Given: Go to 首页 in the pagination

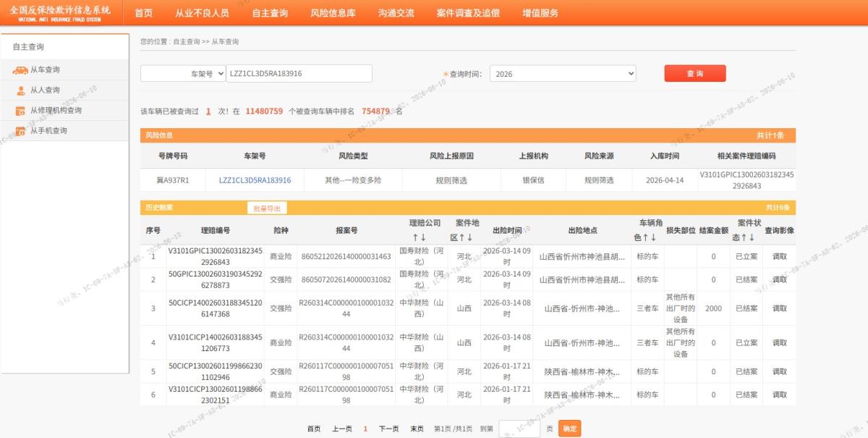Looking at the screenshot, I should tap(313, 429).
